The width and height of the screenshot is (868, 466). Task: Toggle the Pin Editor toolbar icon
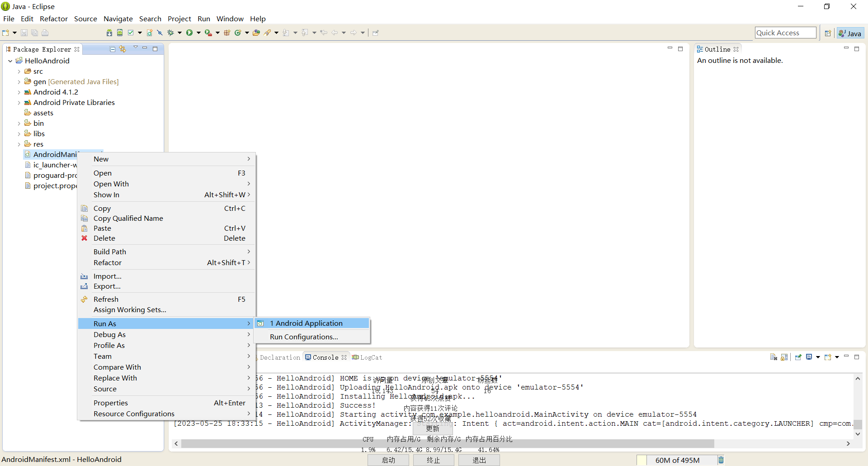pos(376,33)
